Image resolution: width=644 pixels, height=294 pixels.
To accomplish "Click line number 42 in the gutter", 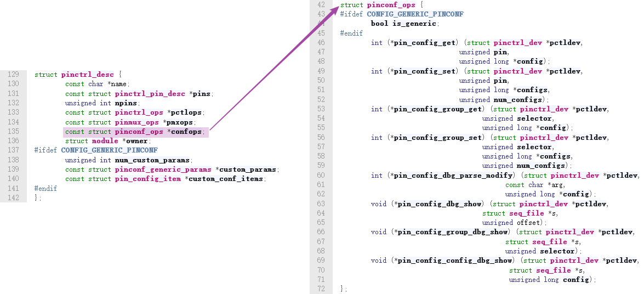I will click(321, 5).
